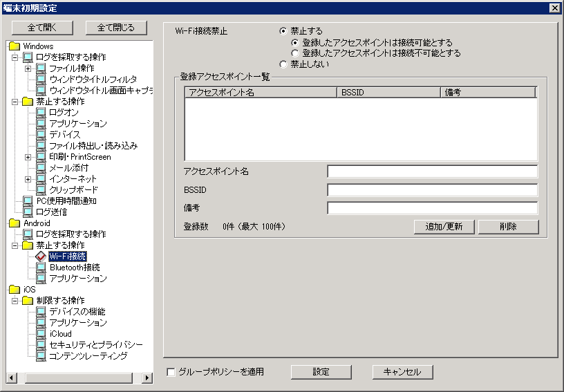Open Windows アプリケーション tree item
The width and height of the screenshot is (564, 392).
[78, 124]
